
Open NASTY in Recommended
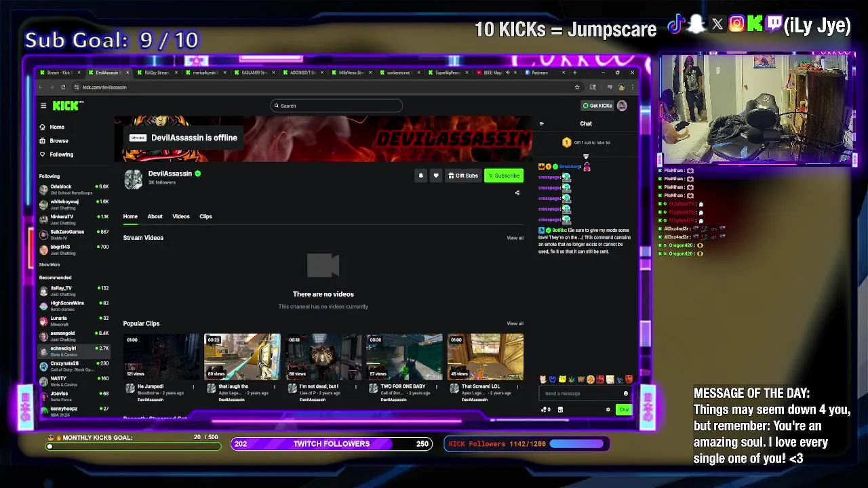74,381
